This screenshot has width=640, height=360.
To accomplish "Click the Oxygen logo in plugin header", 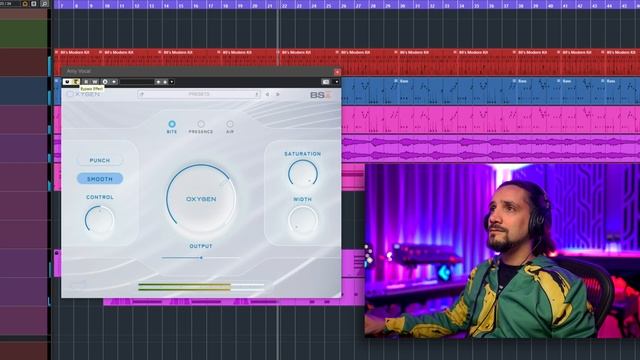I will (x=83, y=94).
